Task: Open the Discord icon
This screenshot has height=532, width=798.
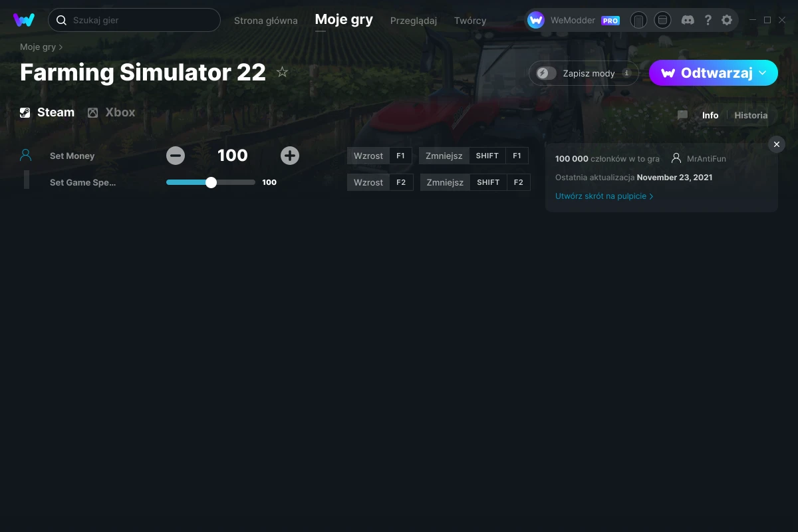Action: click(688, 20)
